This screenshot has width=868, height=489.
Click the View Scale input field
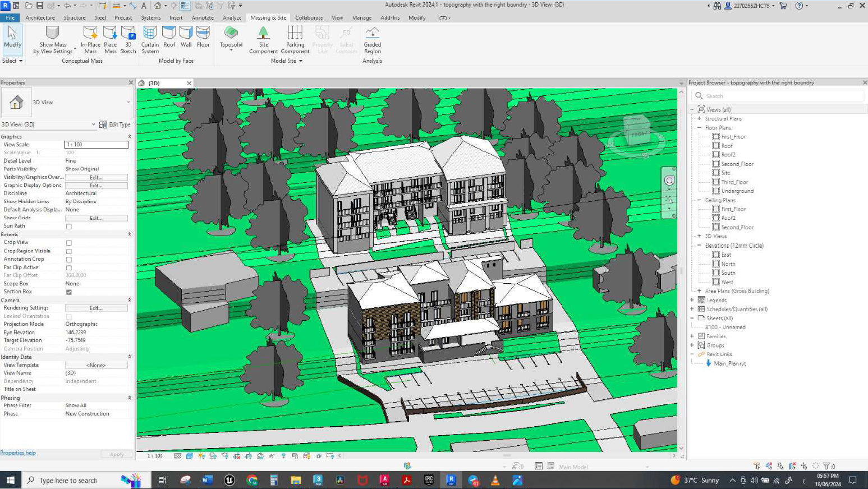click(97, 145)
